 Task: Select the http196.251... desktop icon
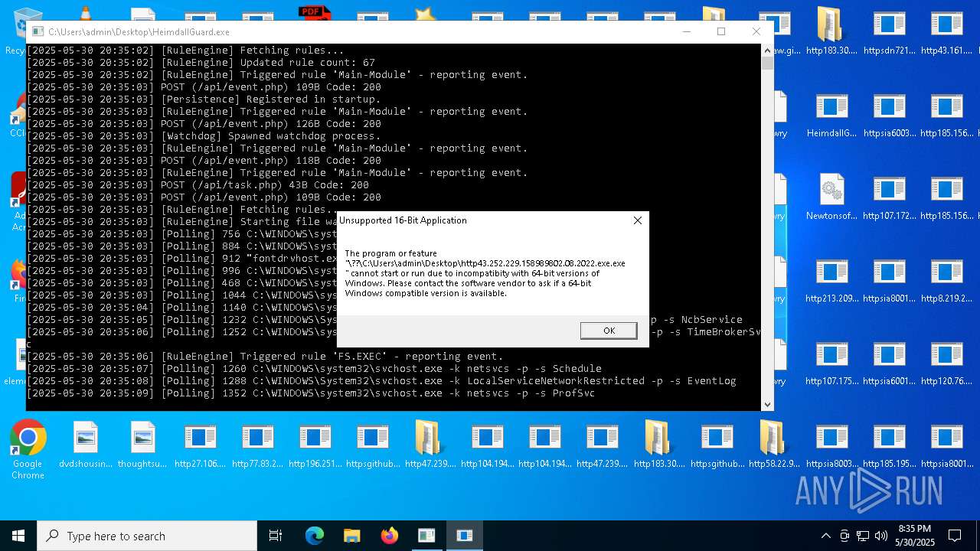point(315,445)
